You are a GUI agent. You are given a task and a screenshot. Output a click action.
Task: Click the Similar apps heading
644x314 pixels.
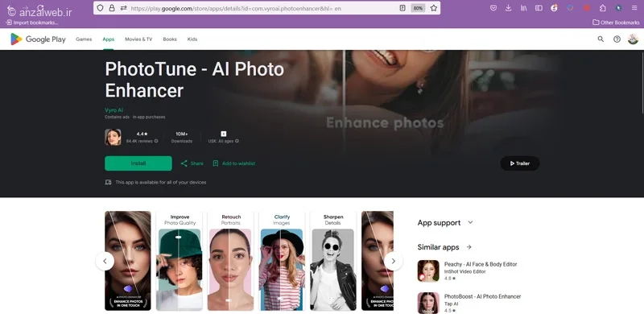[438, 247]
